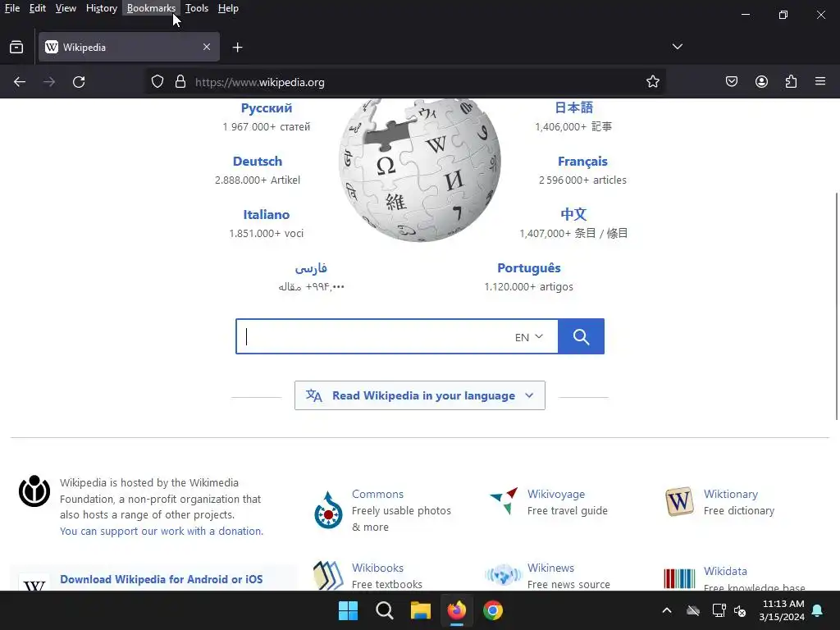Open the Wikibooks text link
The width and height of the screenshot is (840, 630).
coord(377,568)
